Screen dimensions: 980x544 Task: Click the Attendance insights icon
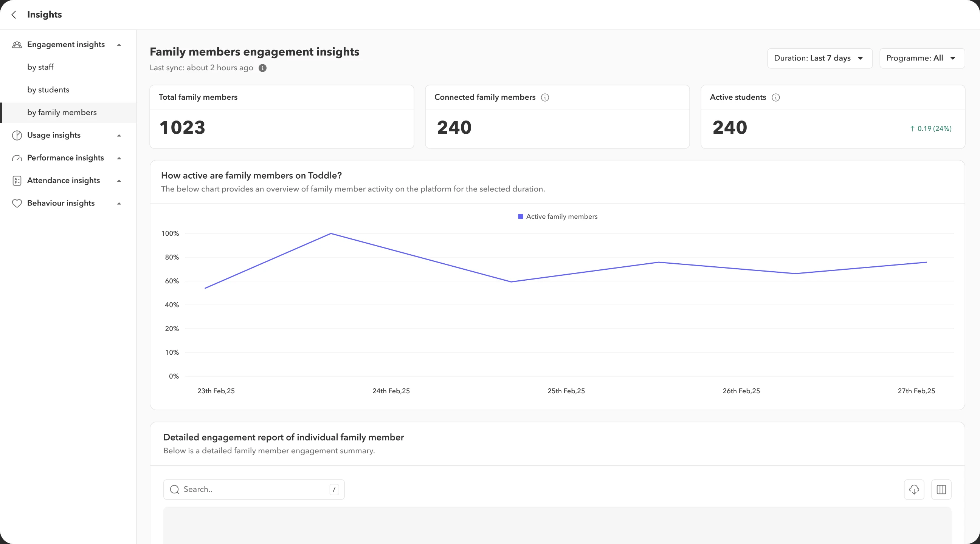click(17, 181)
